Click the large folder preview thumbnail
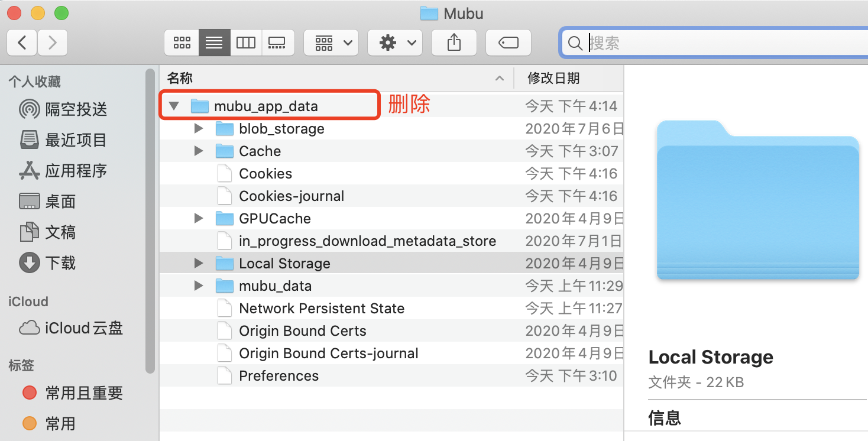 click(758, 200)
